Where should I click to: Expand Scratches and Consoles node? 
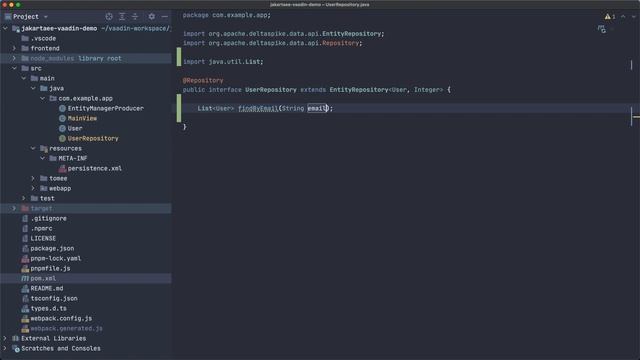pos(5,348)
